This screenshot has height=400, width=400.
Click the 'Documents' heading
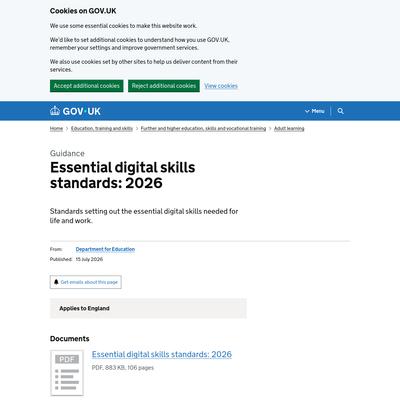pyautogui.click(x=70, y=339)
